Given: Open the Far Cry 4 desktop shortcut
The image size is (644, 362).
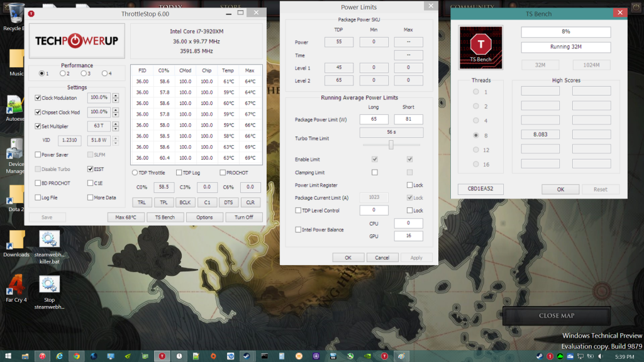Looking at the screenshot, I should tap(16, 288).
